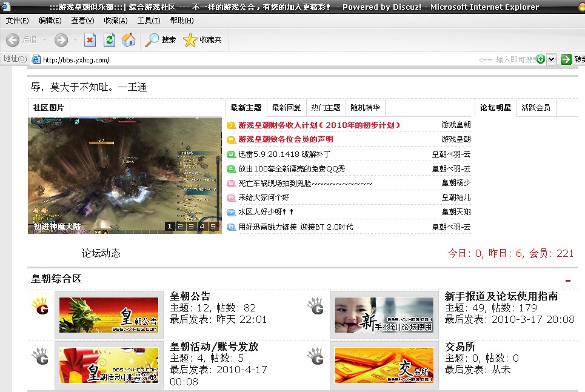Open the 工具(T) menu
This screenshot has width=585, height=392.
click(149, 21)
